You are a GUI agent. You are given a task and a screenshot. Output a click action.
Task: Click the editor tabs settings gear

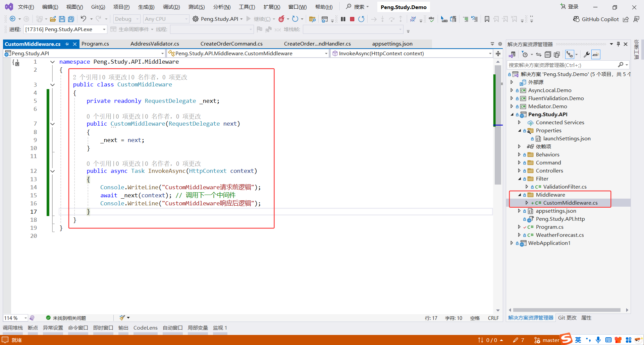pyautogui.click(x=500, y=44)
